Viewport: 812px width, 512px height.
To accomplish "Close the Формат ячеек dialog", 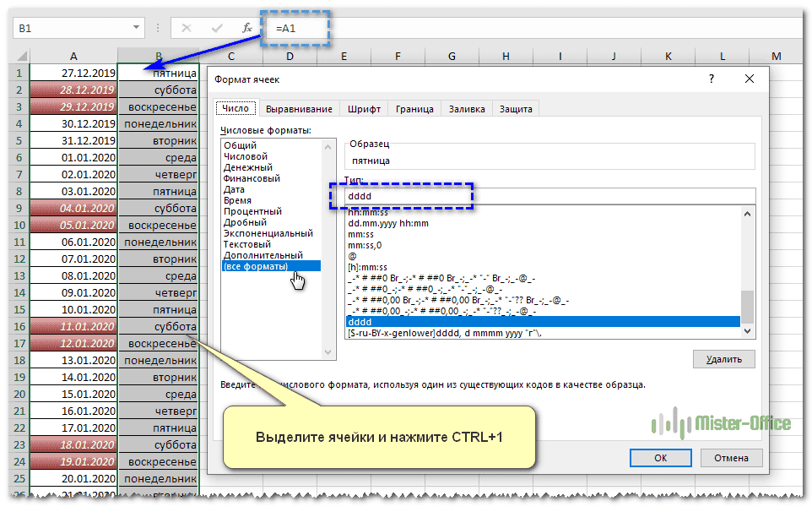I will click(749, 79).
